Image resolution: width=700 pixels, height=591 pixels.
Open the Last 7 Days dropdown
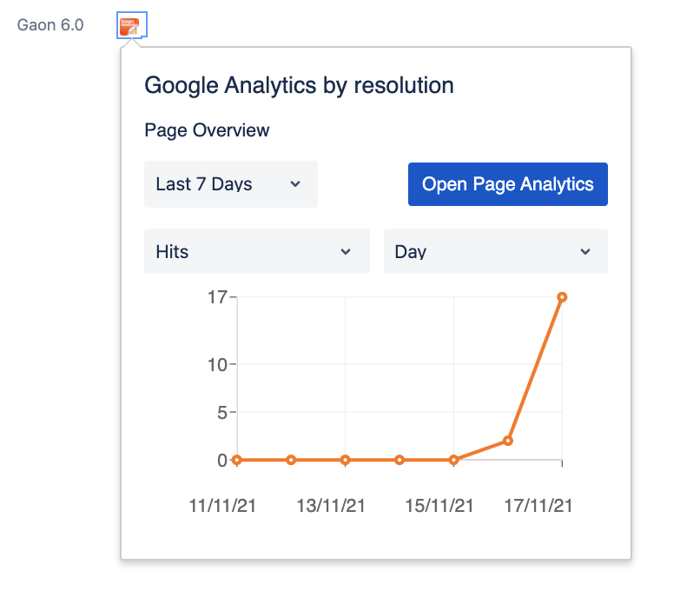coord(231,184)
